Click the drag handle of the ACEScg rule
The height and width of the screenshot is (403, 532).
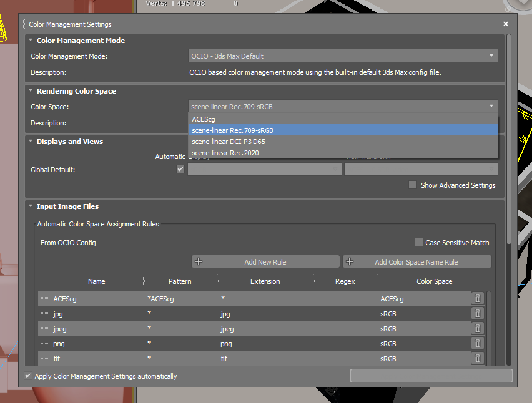pos(44,298)
